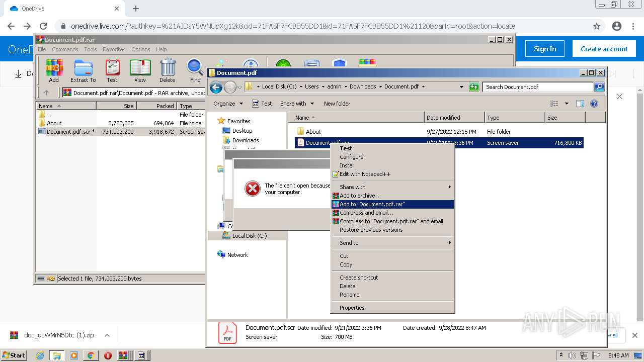Select Delete in the context menu
The height and width of the screenshot is (362, 644).
pyautogui.click(x=392, y=286)
